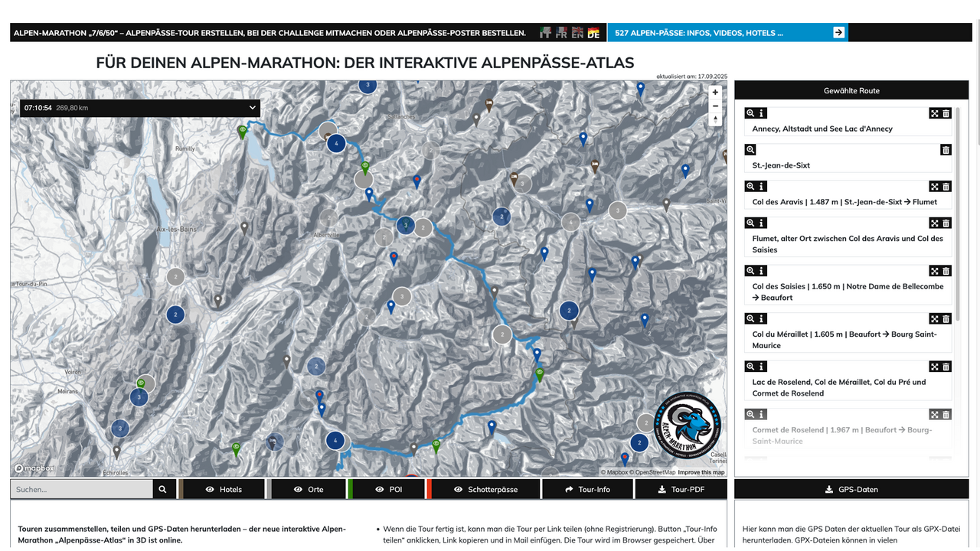Zoom map to Col des Aravis entry
980x551 pixels.
[x=750, y=187]
